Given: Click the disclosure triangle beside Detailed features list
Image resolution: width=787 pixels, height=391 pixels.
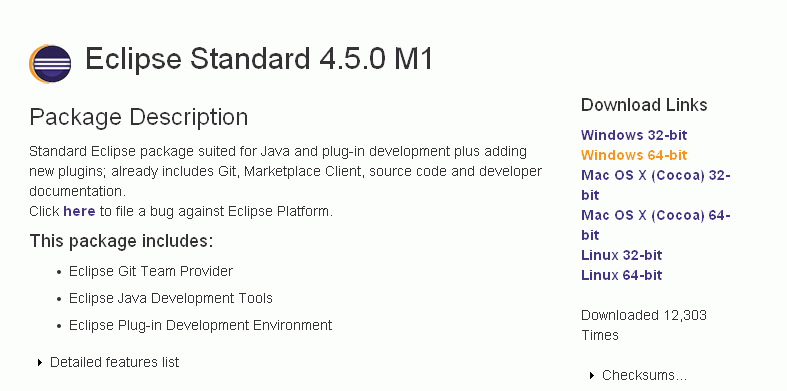Looking at the screenshot, I should [x=40, y=362].
